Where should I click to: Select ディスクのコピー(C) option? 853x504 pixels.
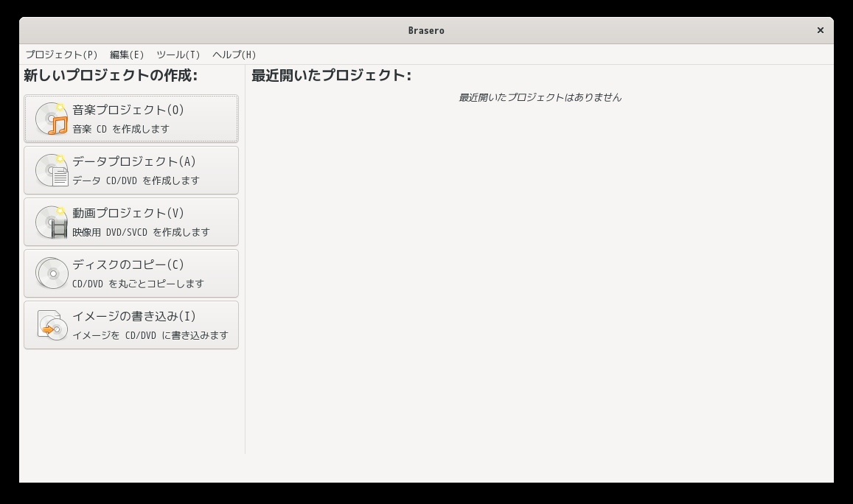[131, 273]
